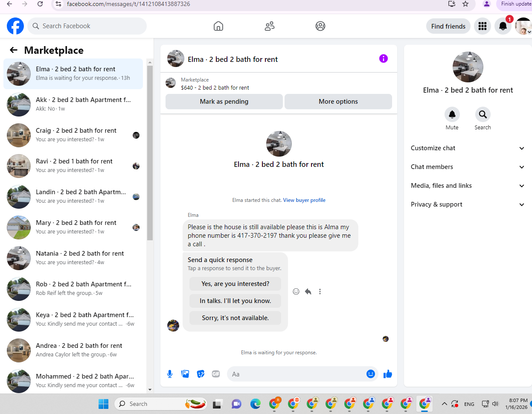The width and height of the screenshot is (532, 414).
Task: Choose a GIF icon
Action: (x=216, y=374)
